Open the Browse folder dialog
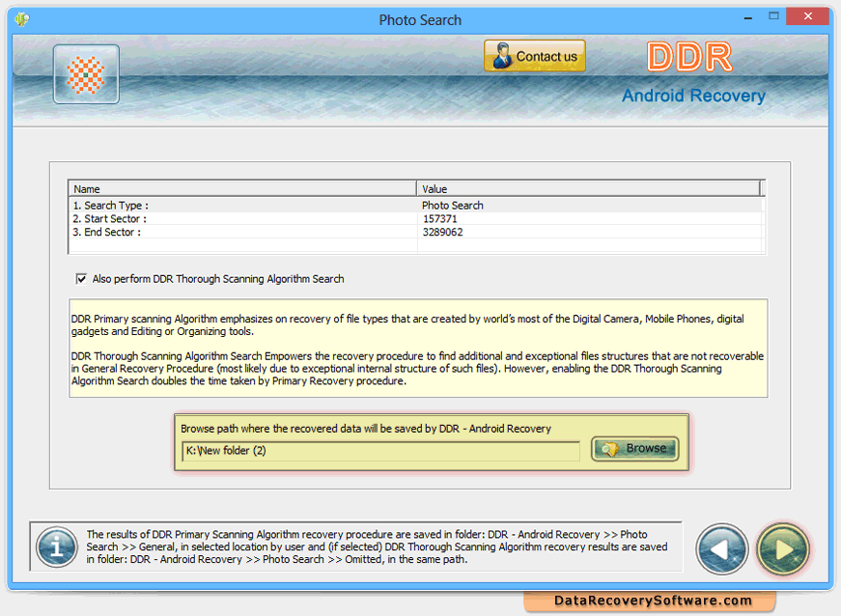The height and width of the screenshot is (616, 841). [x=634, y=449]
